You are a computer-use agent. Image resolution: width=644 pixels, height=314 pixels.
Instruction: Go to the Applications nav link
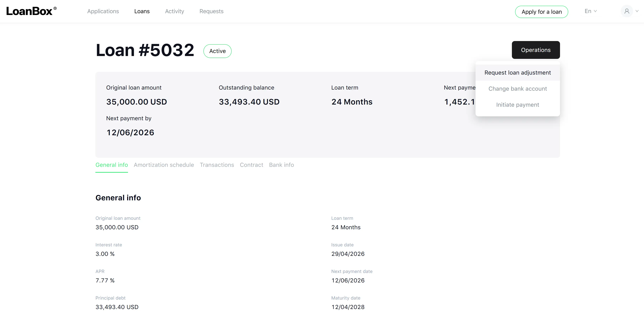(x=103, y=11)
